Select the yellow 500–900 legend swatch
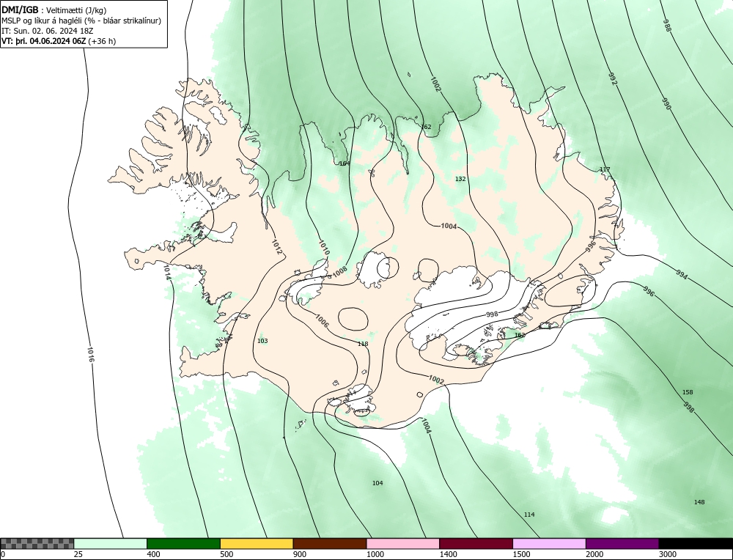Viewport: 733px width, 560px height. point(257,544)
